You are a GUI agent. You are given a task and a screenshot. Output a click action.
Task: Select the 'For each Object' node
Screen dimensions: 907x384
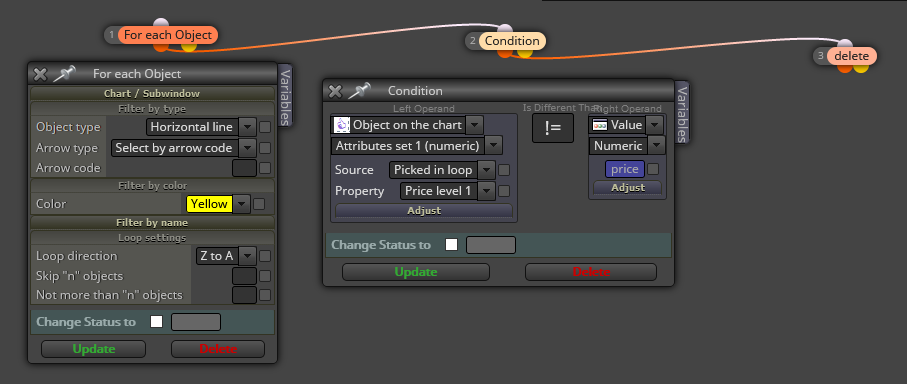click(168, 35)
